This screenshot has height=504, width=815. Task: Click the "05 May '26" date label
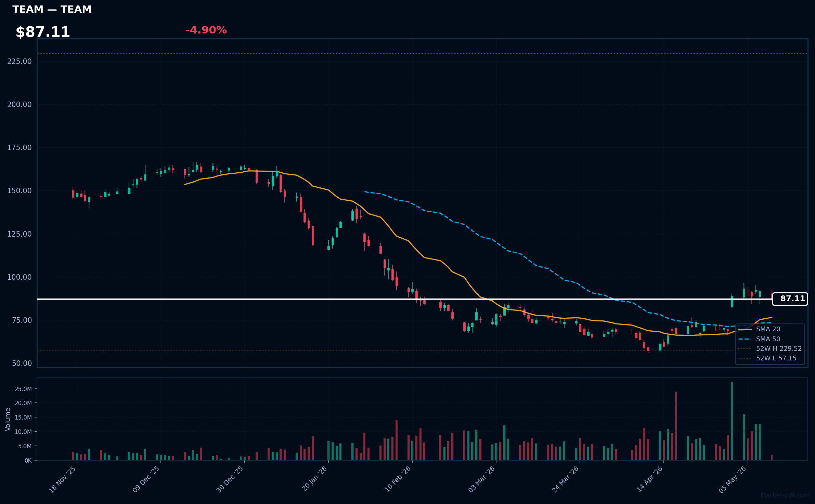pos(733,479)
